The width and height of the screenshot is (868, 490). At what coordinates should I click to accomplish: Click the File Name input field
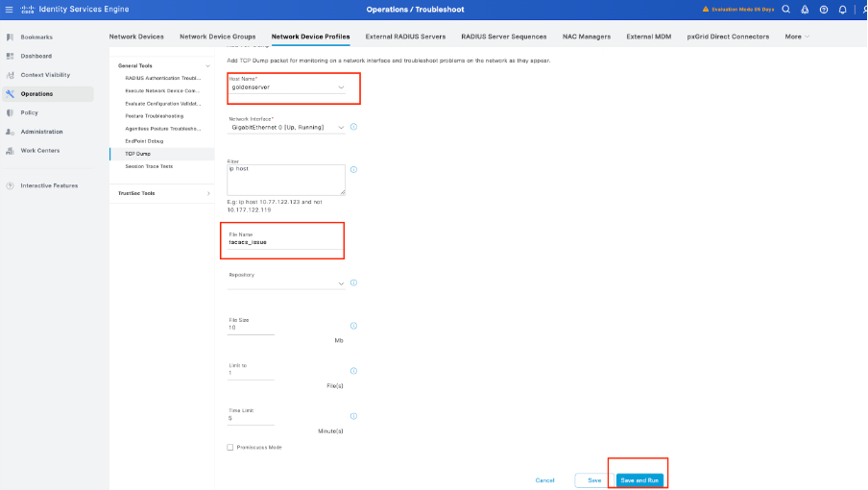click(x=285, y=243)
